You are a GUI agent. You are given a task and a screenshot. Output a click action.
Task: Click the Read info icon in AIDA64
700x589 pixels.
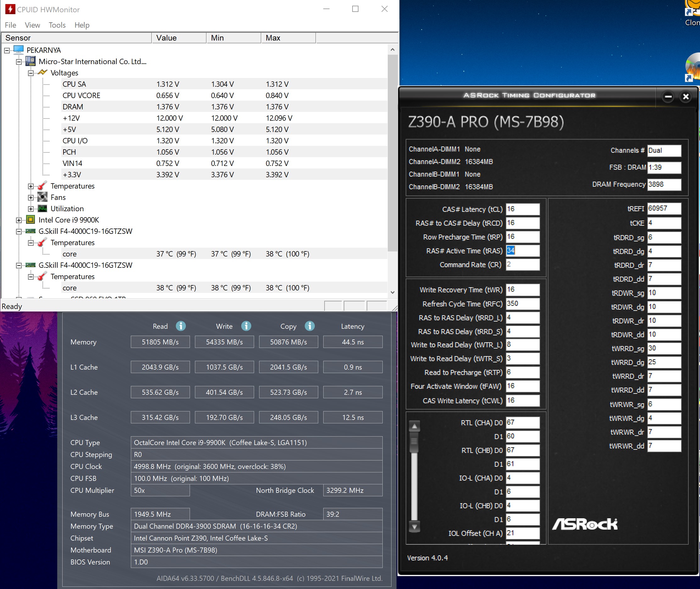[181, 326]
